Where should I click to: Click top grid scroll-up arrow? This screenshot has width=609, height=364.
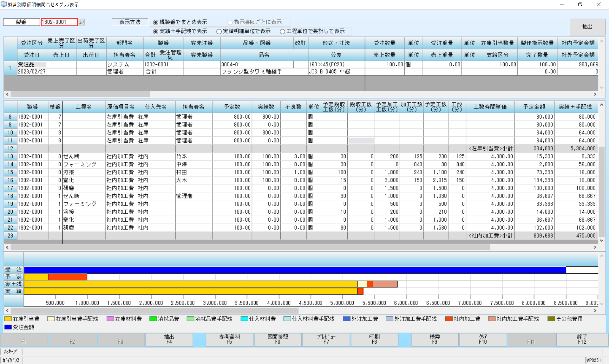click(601, 42)
